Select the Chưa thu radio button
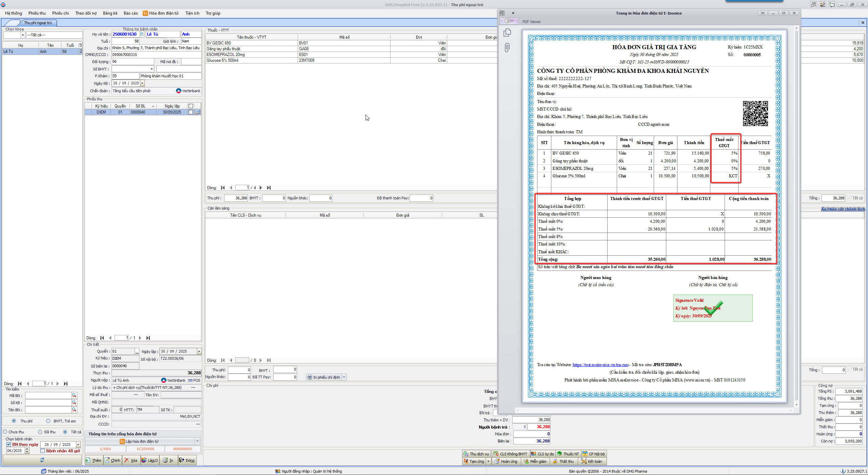This screenshot has height=475, width=868. click(5, 432)
